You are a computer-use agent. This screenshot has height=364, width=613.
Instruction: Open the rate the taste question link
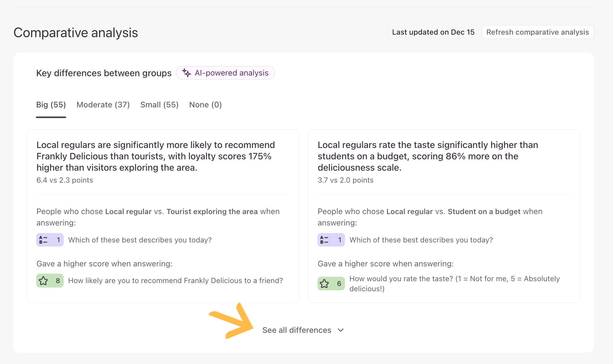(x=454, y=283)
